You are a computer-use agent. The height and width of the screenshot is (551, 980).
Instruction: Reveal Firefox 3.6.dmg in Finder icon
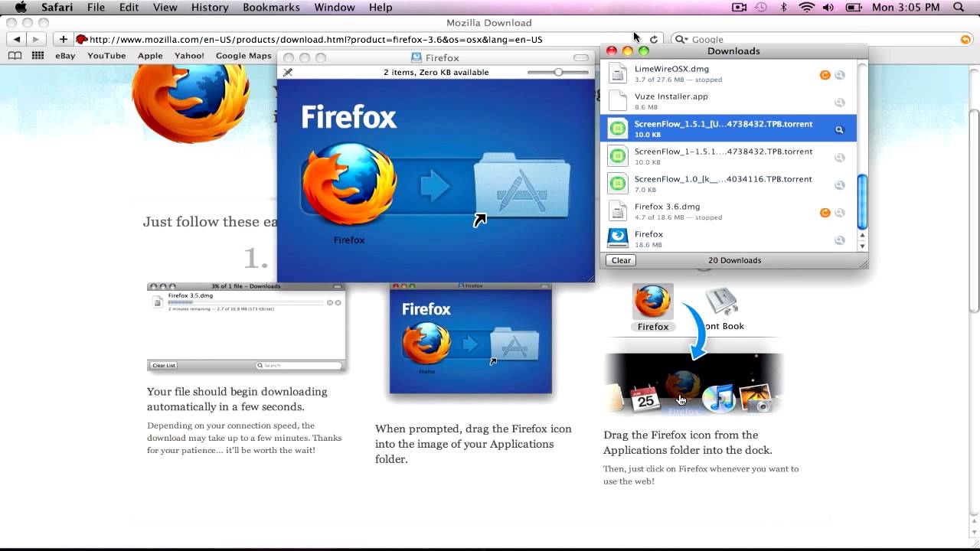point(840,213)
